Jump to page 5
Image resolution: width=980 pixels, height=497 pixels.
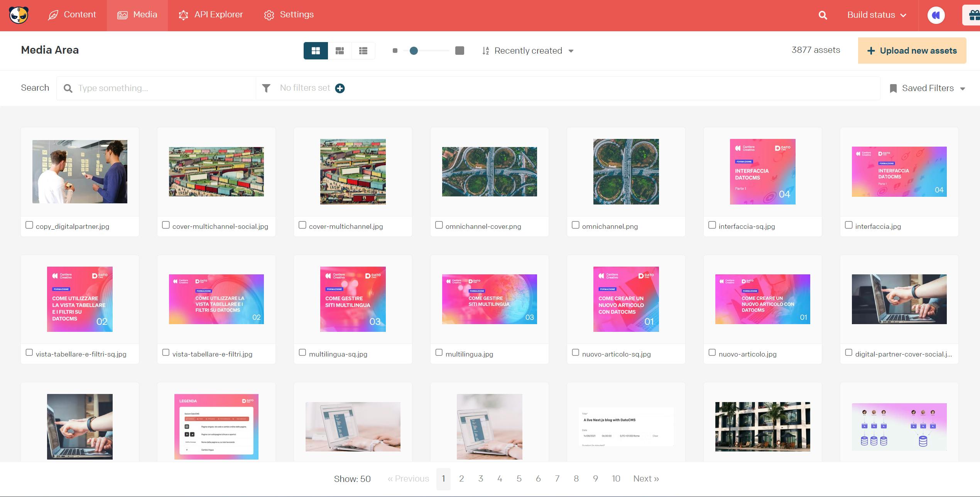(519, 479)
